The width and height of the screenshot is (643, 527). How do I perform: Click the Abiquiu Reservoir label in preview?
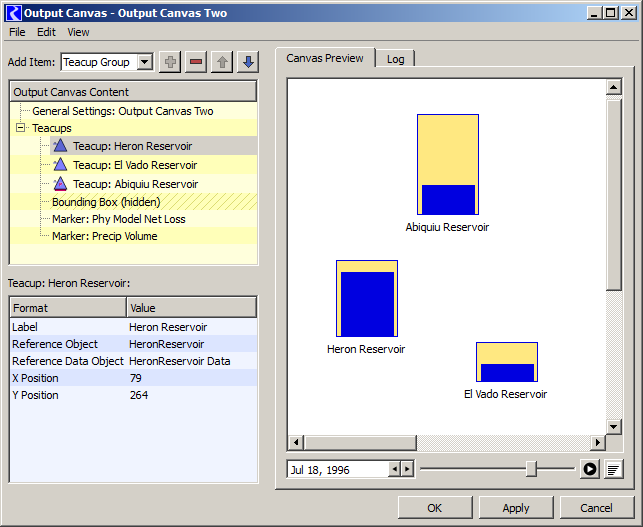click(x=447, y=227)
